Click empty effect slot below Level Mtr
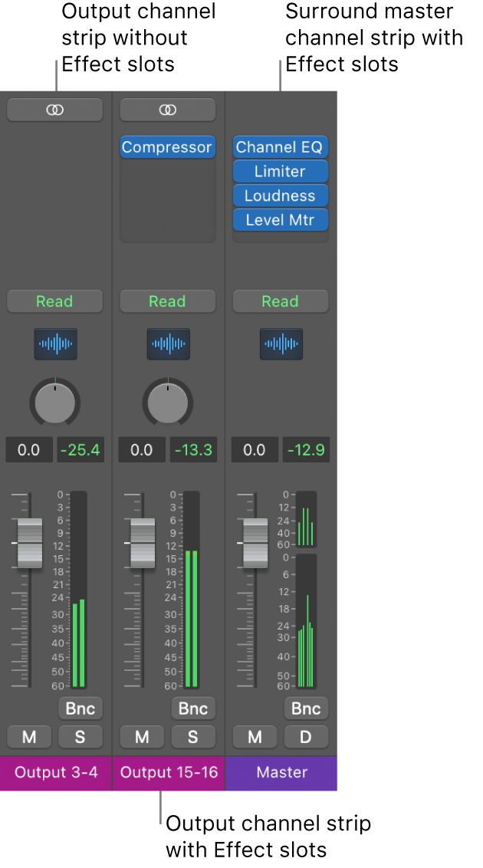This screenshot has width=483, height=868. coord(281,238)
